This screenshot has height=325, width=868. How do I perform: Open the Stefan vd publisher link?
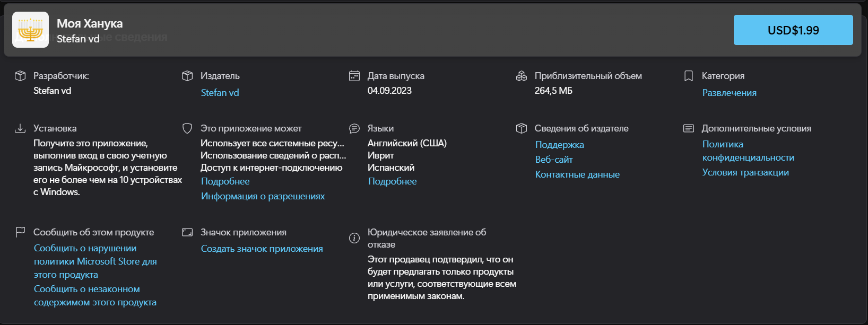[220, 93]
